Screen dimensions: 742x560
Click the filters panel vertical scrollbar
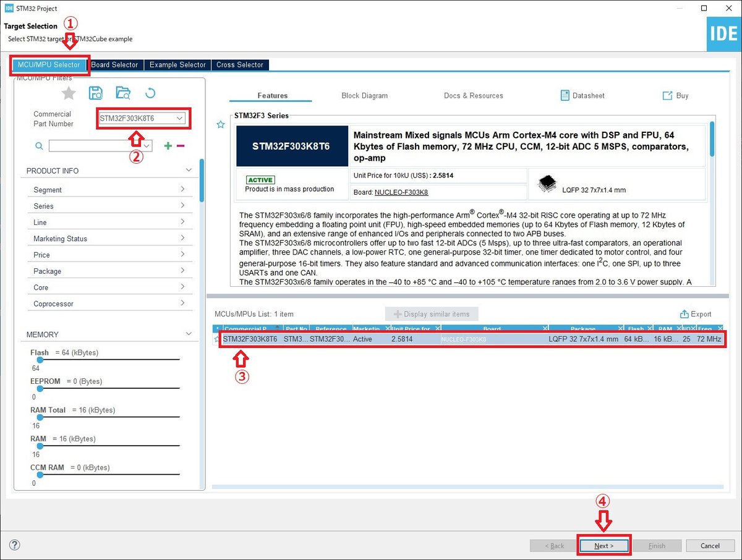(x=202, y=180)
